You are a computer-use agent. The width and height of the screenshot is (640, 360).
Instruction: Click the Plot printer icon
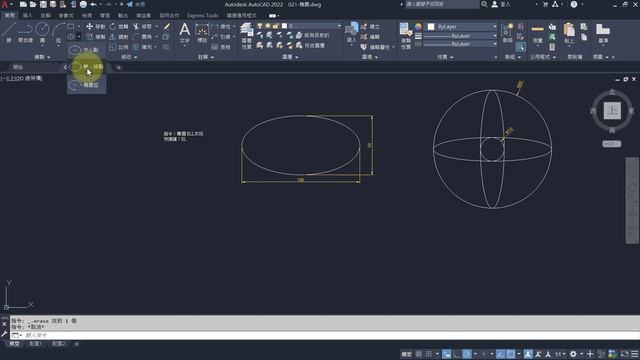83,4
